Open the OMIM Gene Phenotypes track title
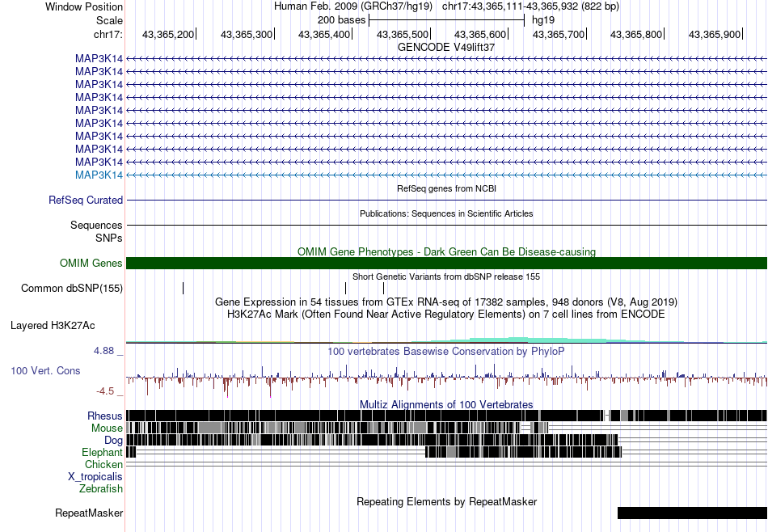The width and height of the screenshot is (768, 532). [446, 251]
